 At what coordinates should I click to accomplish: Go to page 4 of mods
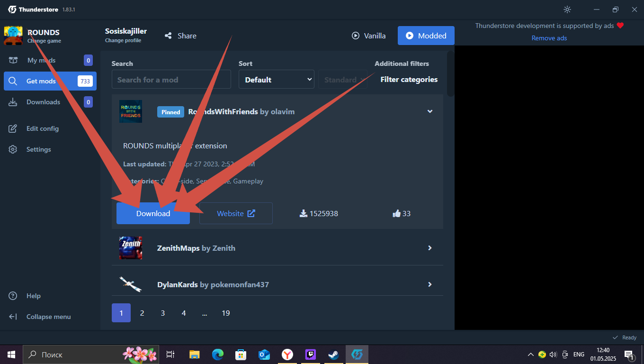[x=184, y=313]
